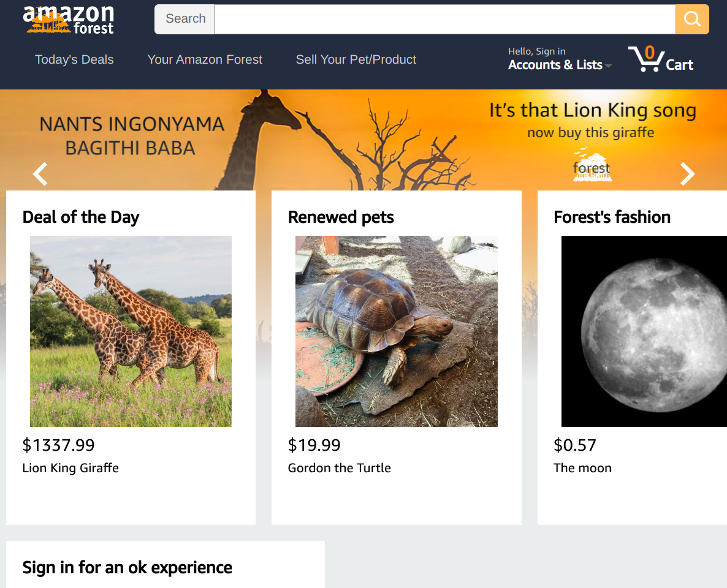
Task: Click the giraffe banner headline text
Action: pyautogui.click(x=593, y=111)
